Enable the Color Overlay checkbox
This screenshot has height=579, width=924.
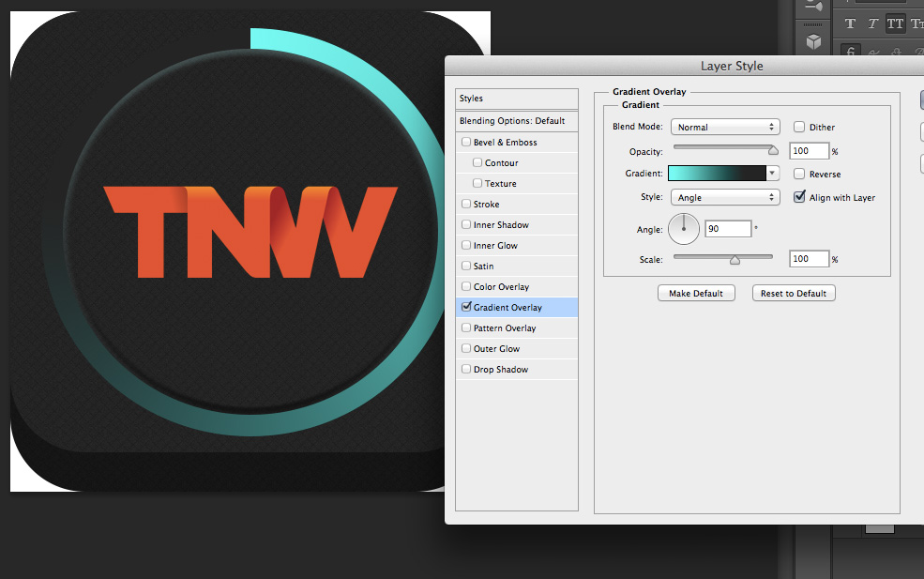(466, 286)
